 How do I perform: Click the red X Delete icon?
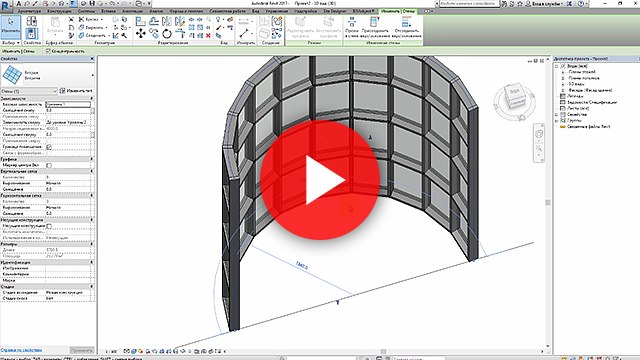click(208, 36)
